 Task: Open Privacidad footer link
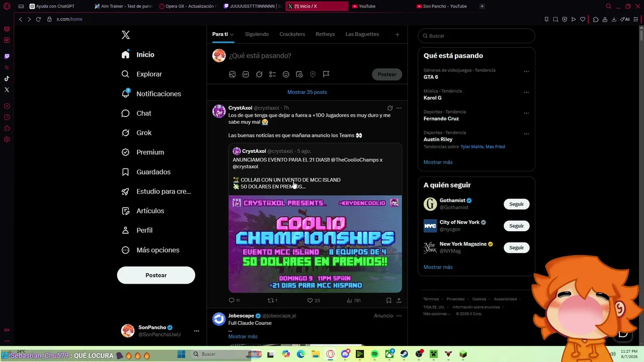[x=455, y=299]
